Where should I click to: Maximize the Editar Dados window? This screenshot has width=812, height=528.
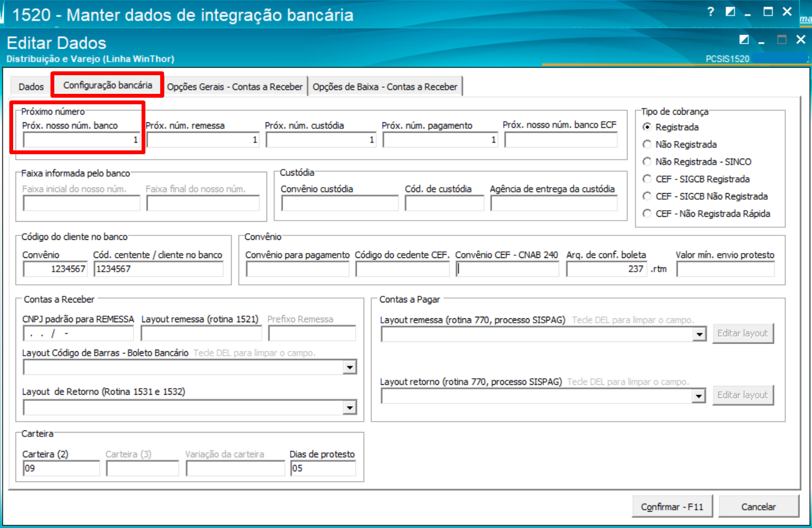[782, 40]
